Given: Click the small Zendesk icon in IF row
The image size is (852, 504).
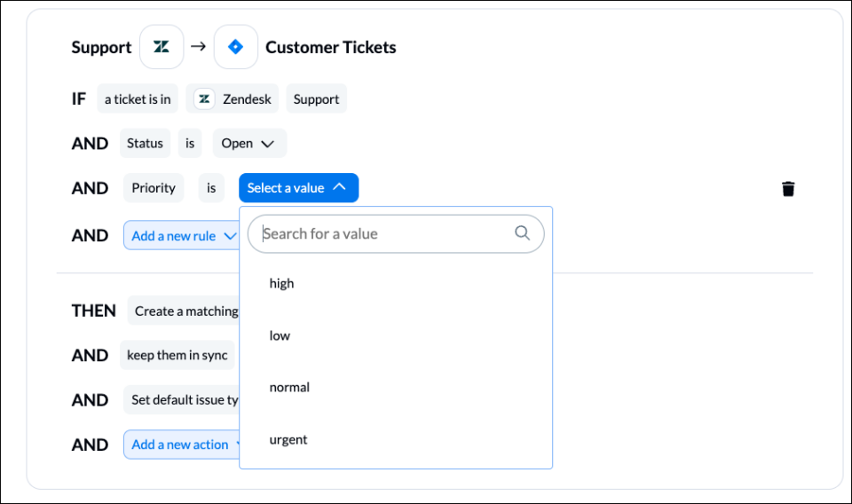Looking at the screenshot, I should coord(204,98).
